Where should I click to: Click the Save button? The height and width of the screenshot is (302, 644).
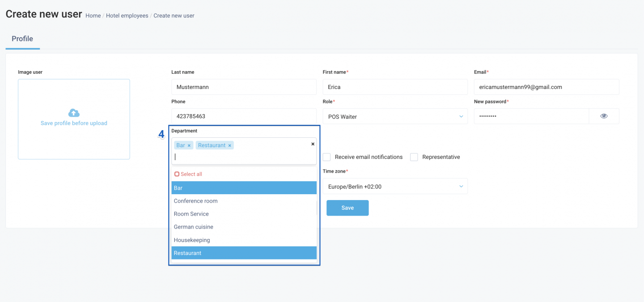(x=347, y=208)
